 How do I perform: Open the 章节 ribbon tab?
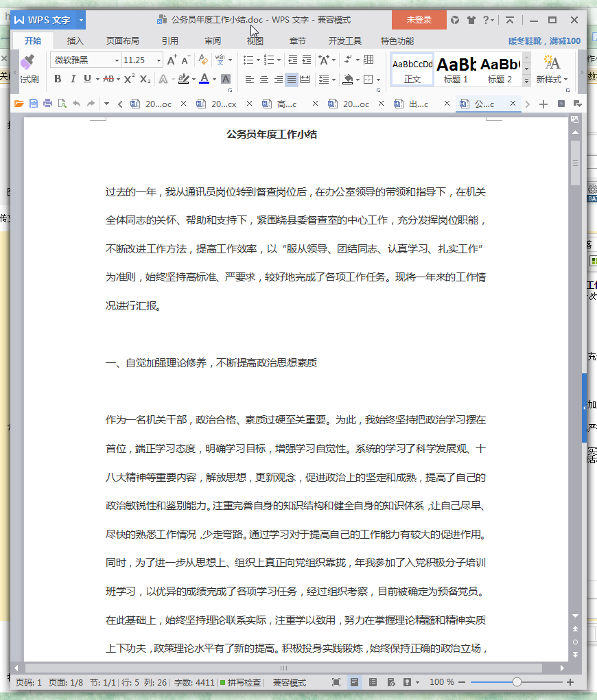click(297, 41)
